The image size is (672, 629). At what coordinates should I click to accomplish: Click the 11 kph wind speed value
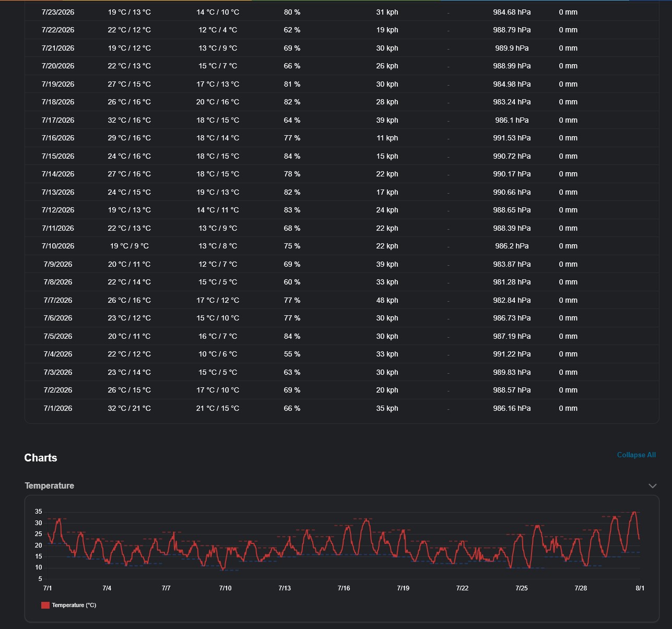pos(387,138)
